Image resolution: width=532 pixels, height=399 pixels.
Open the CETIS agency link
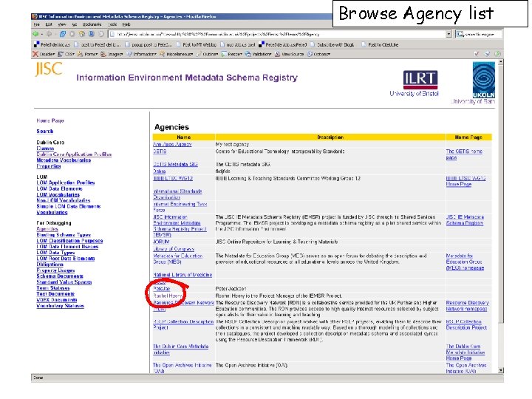(x=160, y=151)
